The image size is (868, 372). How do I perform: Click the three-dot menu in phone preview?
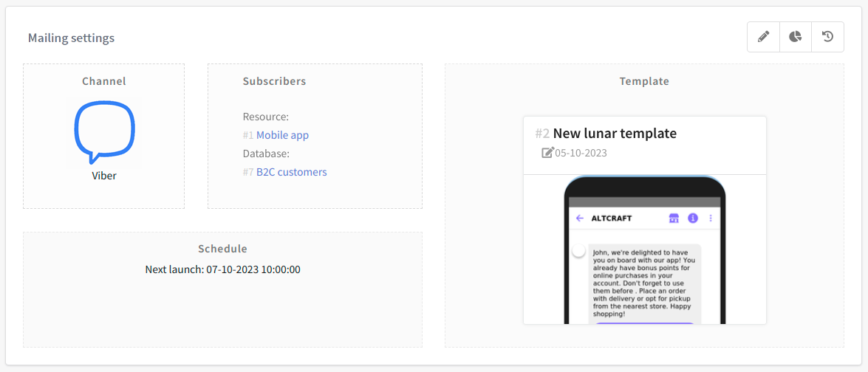(x=711, y=218)
